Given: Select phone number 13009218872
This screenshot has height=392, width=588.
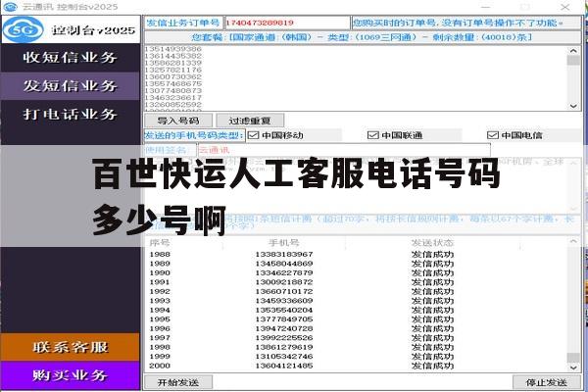Looking at the screenshot, I should [284, 282].
